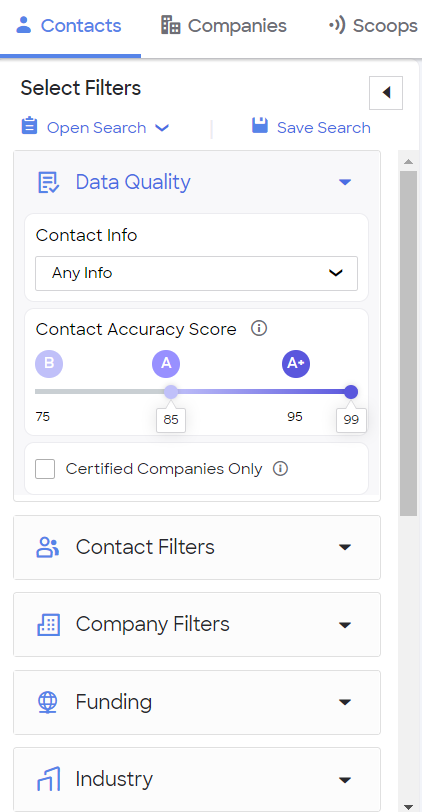Collapse the filters panel with arrow button
The width and height of the screenshot is (422, 812).
click(386, 93)
